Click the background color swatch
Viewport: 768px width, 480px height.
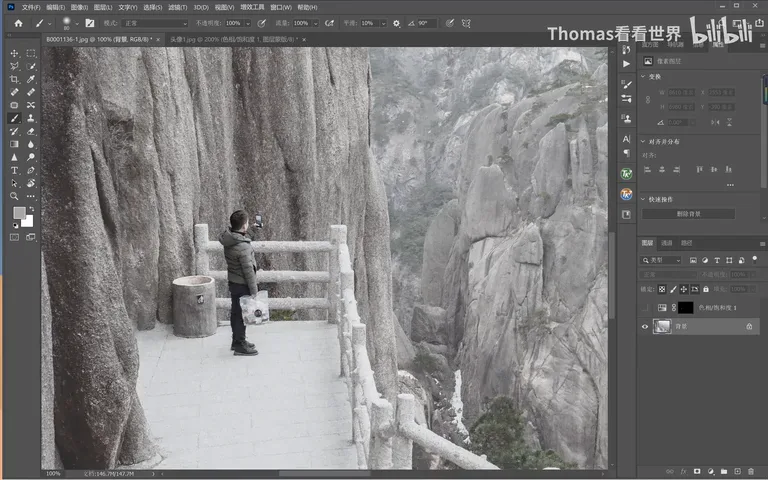[x=28, y=222]
